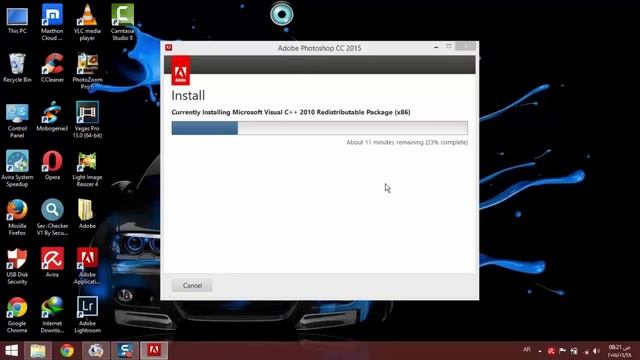Image resolution: width=640 pixels, height=360 pixels.
Task: Click the 'Currently Installing Microsoft Visual C++' text
Action: (x=291, y=112)
